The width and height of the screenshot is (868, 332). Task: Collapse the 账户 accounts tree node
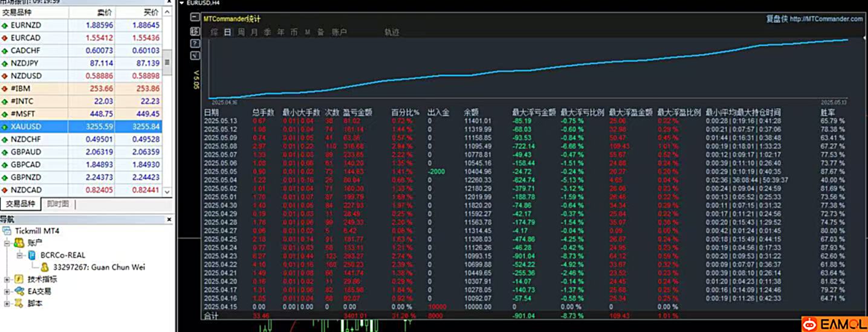coord(7,243)
